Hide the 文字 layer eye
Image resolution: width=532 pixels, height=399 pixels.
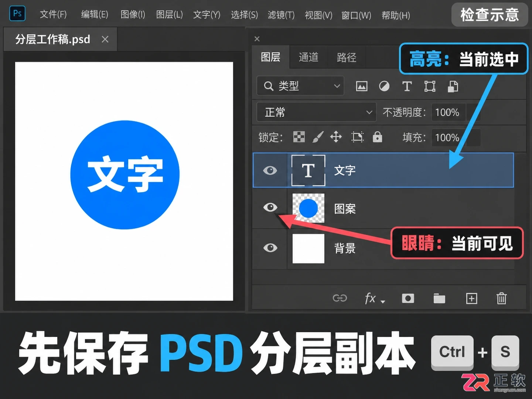pos(270,170)
